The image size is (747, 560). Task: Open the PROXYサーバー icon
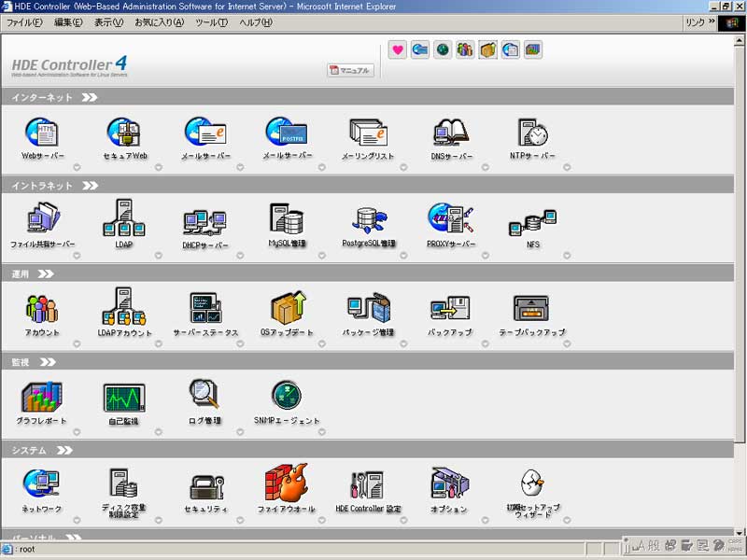(x=450, y=218)
